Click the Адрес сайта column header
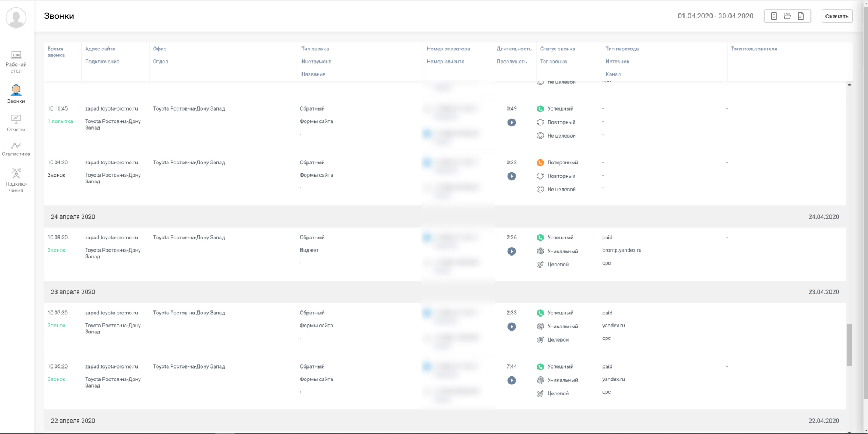Image resolution: width=868 pixels, height=434 pixels. click(x=100, y=49)
